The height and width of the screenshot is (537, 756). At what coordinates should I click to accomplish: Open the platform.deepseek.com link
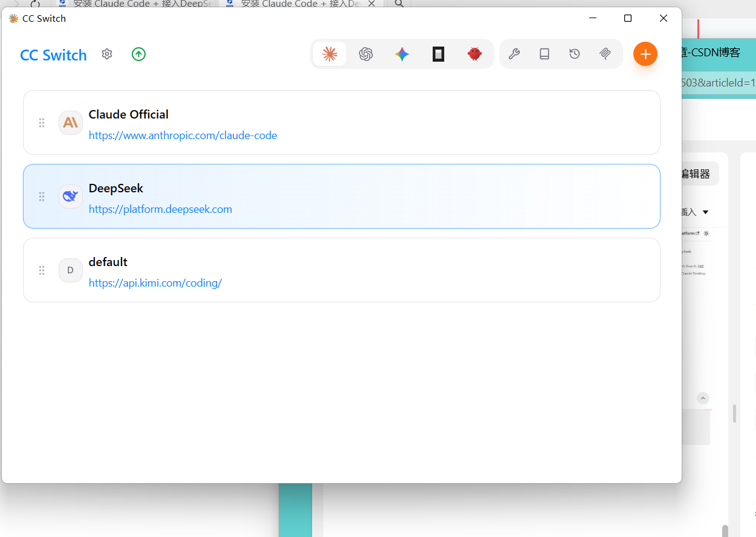tap(161, 209)
